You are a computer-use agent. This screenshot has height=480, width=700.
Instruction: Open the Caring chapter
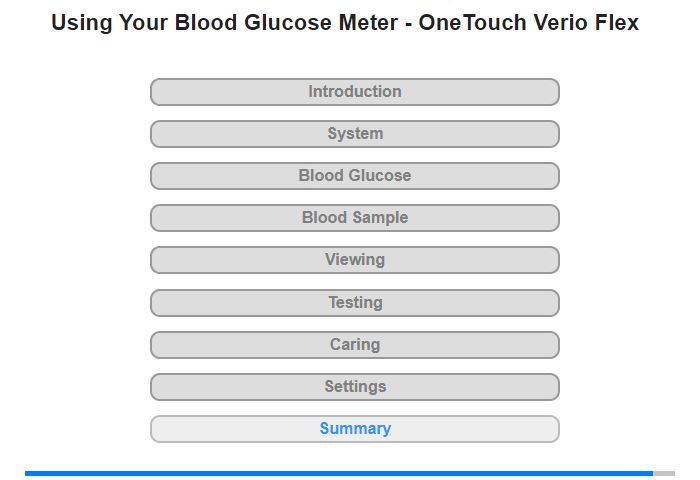354,345
